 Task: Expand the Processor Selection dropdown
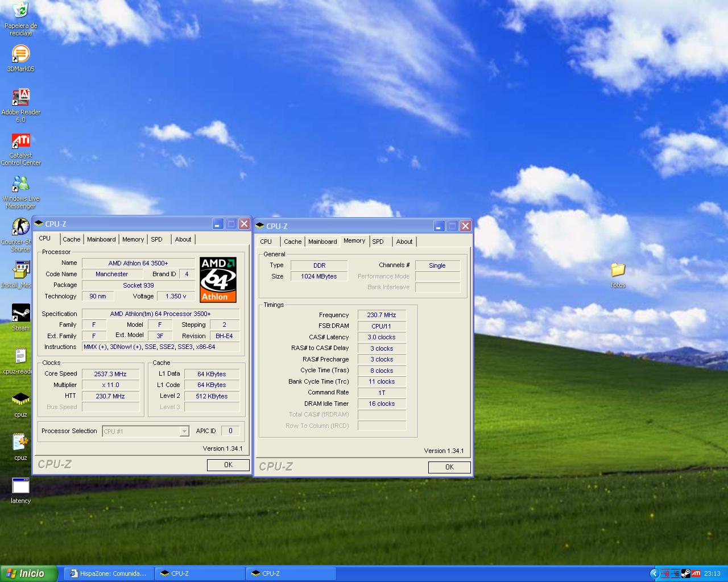coord(184,431)
